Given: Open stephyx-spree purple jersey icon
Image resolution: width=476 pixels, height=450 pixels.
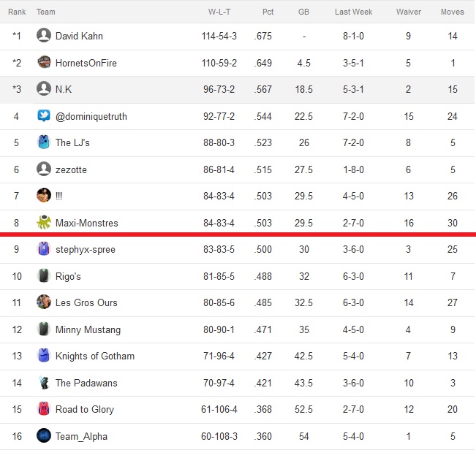Looking at the screenshot, I should [44, 249].
